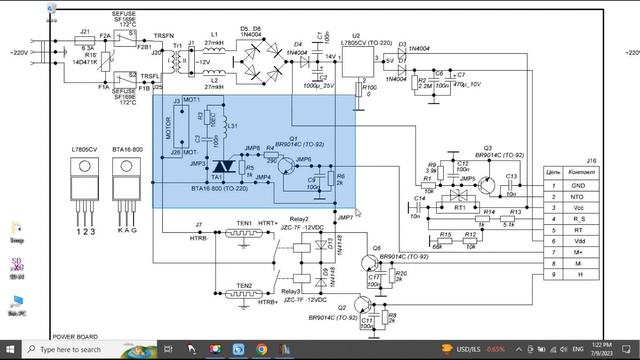Open the Windows Start menu
640x360 pixels.
coord(10,349)
